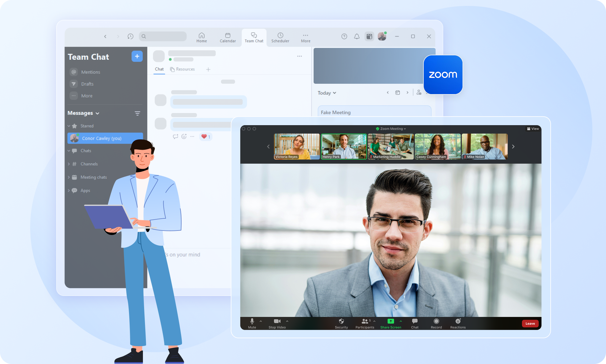Select Henry Park video thumbnail
Viewport: 606px width, 364px height.
[344, 146]
